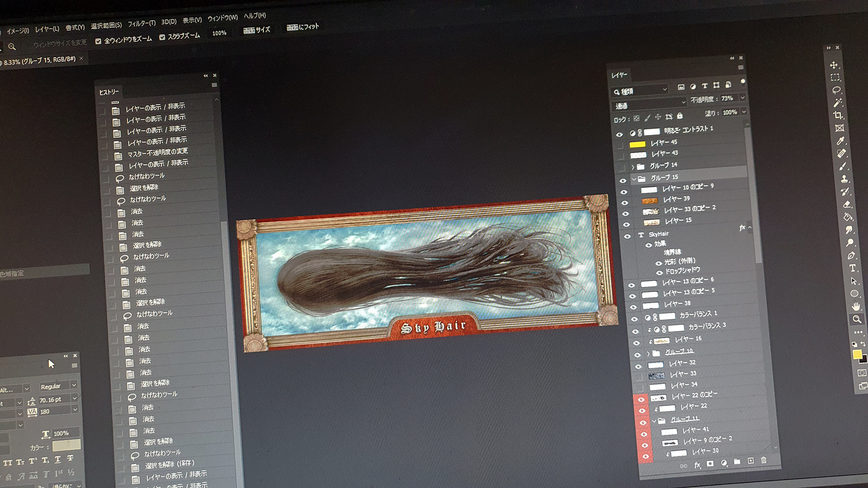Open the 種類 layer filter dropdown
This screenshot has width=868, height=488.
click(639, 91)
